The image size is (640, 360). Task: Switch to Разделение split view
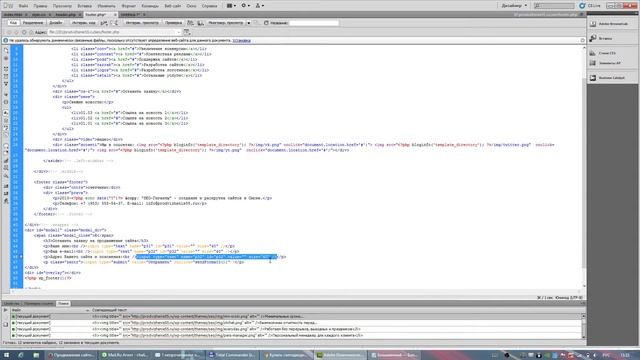(x=33, y=23)
